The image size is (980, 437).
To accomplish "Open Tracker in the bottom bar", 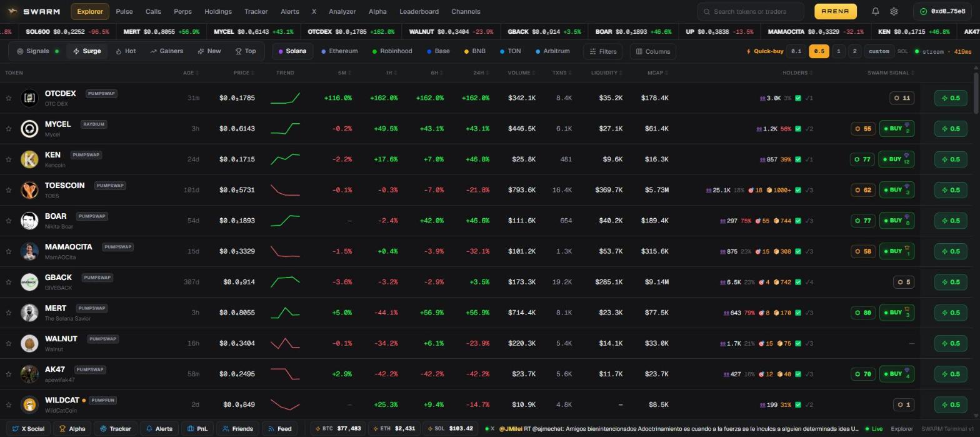I will point(115,429).
